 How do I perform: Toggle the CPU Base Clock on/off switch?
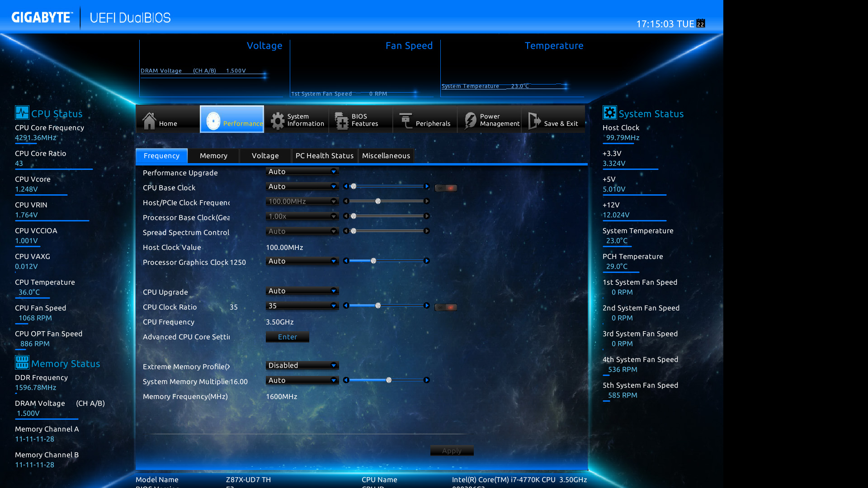point(446,188)
